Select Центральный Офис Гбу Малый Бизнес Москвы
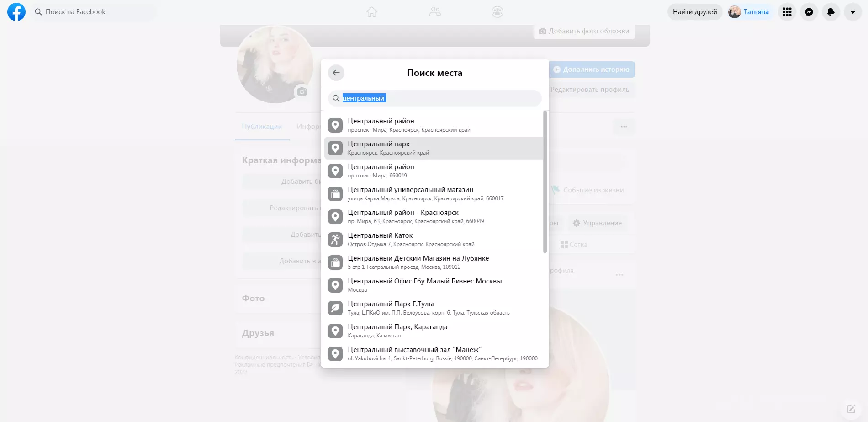The image size is (868, 422). [x=434, y=285]
